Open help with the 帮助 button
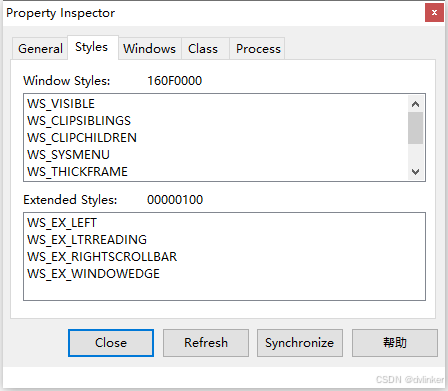The image size is (448, 391). tap(395, 343)
